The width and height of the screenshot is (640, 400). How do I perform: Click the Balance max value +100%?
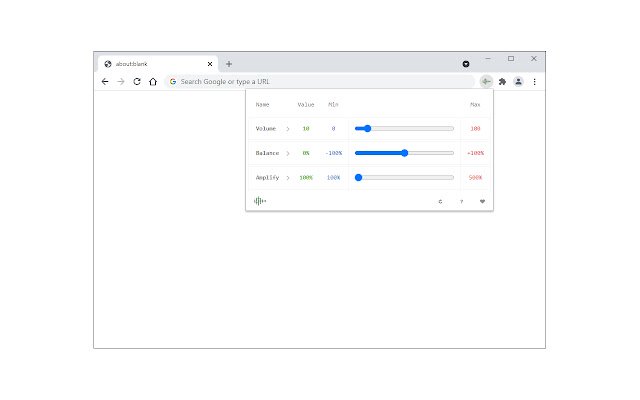[x=475, y=153]
